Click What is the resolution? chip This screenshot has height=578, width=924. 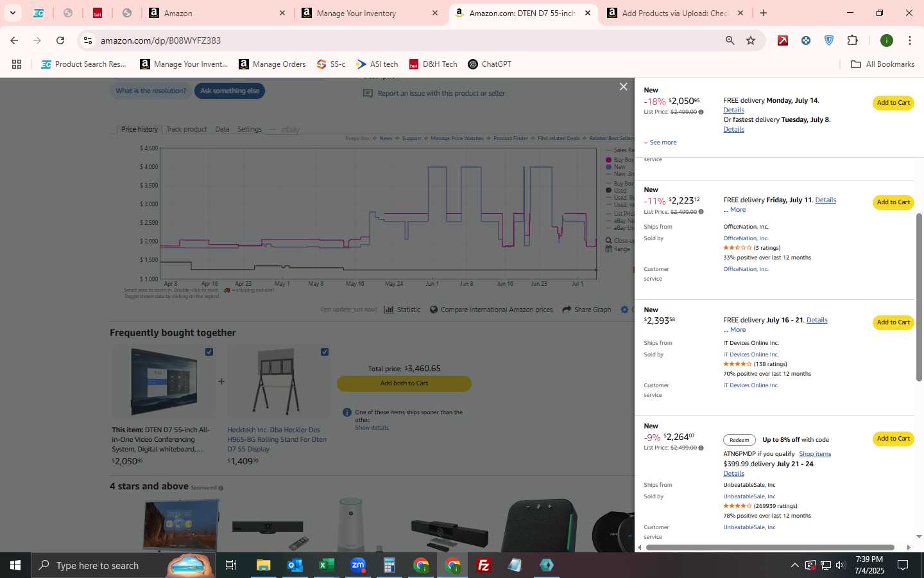(x=151, y=91)
